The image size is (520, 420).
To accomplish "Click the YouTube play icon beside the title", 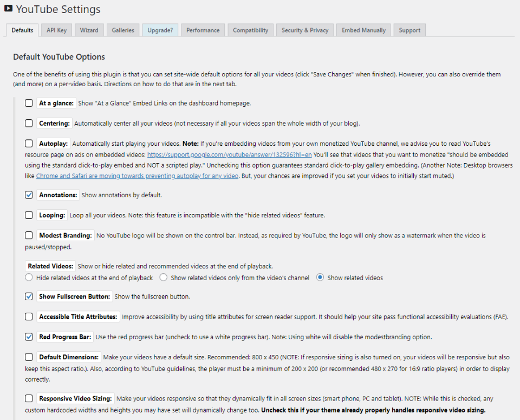I will click(8, 9).
